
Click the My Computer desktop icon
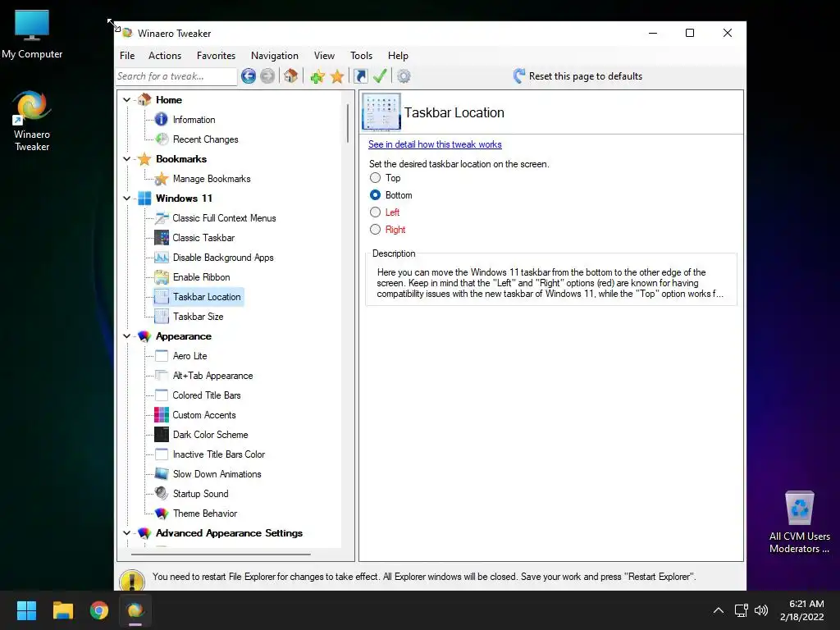(x=32, y=34)
